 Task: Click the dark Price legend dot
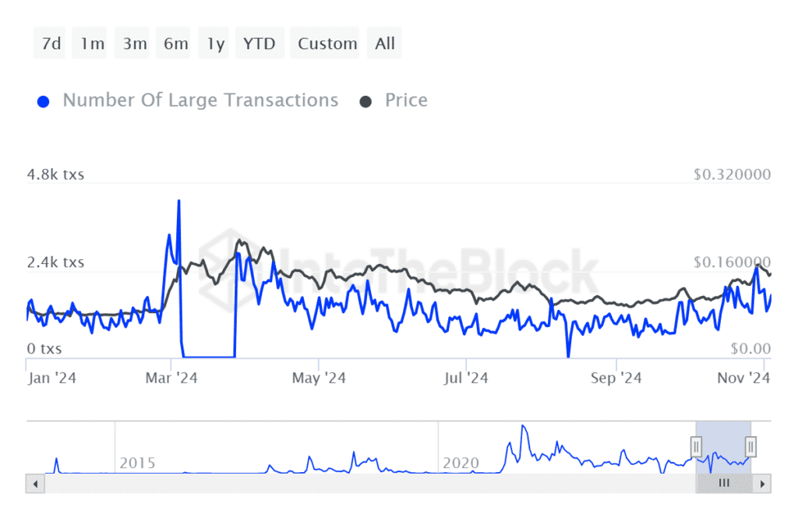(365, 102)
